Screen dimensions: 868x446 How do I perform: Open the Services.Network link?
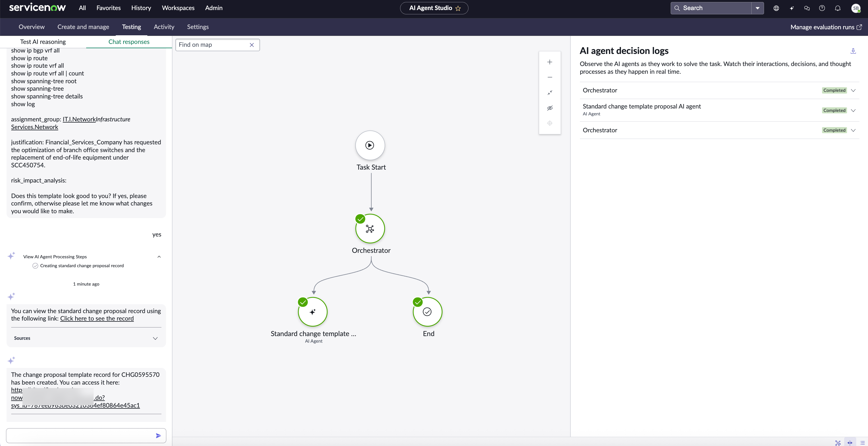coord(34,127)
